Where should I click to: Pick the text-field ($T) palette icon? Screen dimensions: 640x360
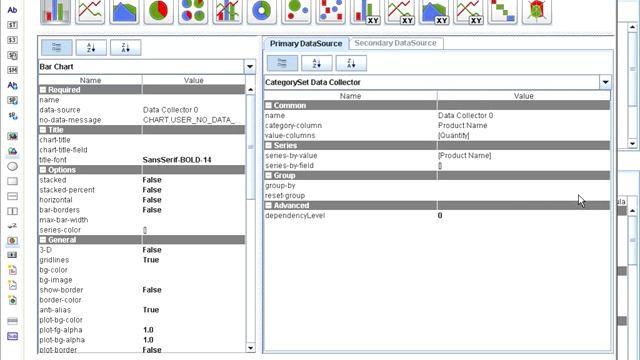pos(12,25)
